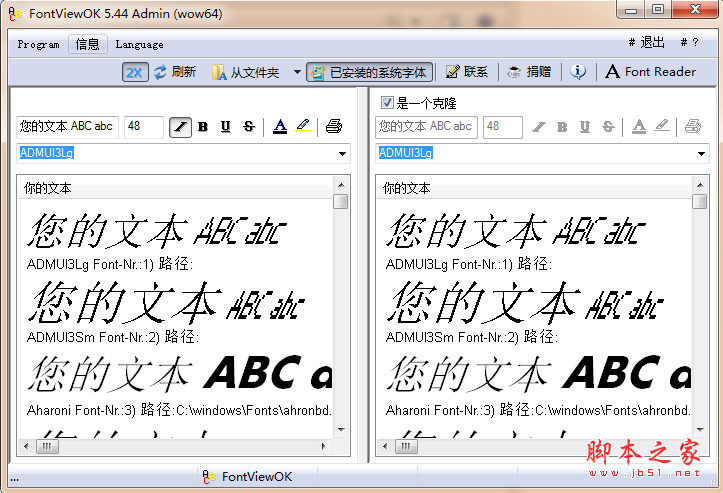This screenshot has height=493, width=723.
Task: Click print icon in right pane
Action: point(693,126)
